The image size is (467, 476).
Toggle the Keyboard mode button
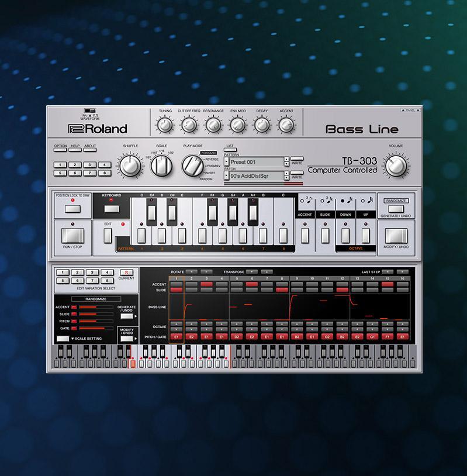112,209
